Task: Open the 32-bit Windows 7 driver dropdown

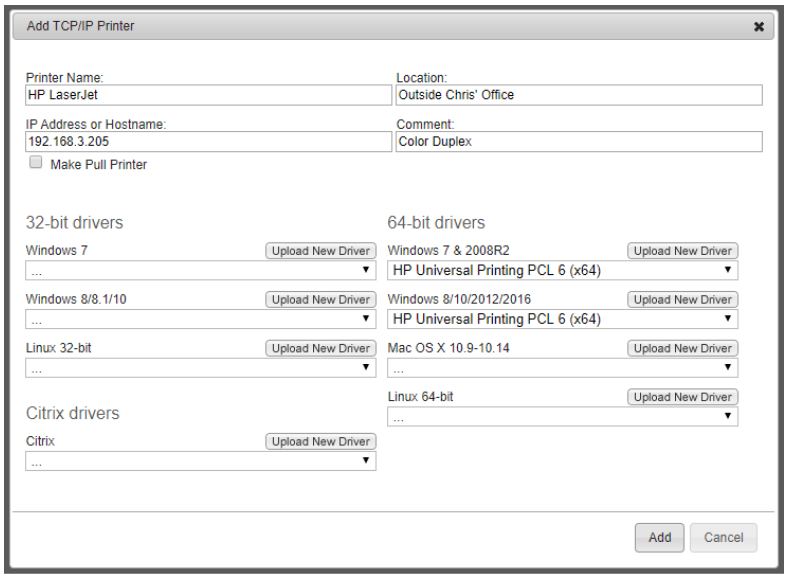Action: tap(200, 270)
